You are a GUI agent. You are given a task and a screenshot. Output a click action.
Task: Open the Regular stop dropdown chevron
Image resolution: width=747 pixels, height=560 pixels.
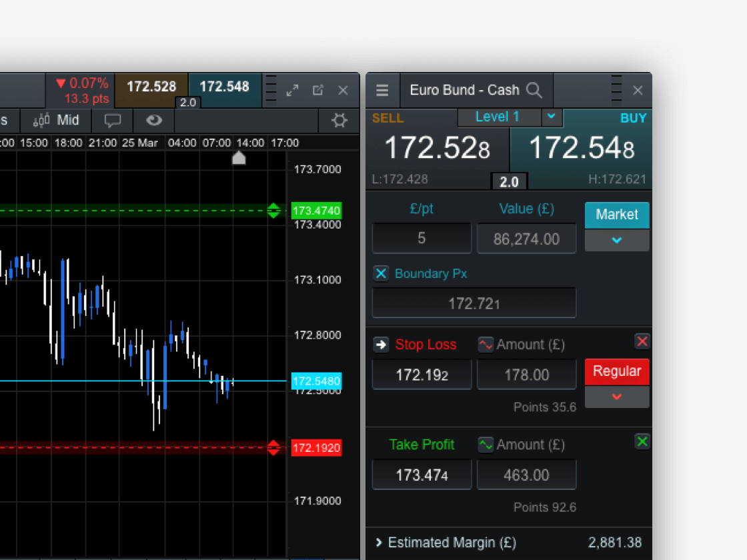(616, 397)
